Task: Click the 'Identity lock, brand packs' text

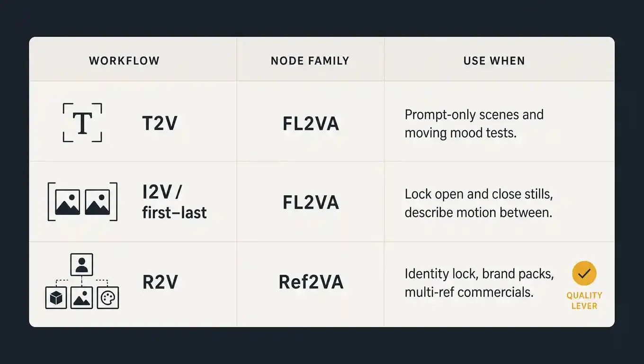Action: (x=479, y=274)
